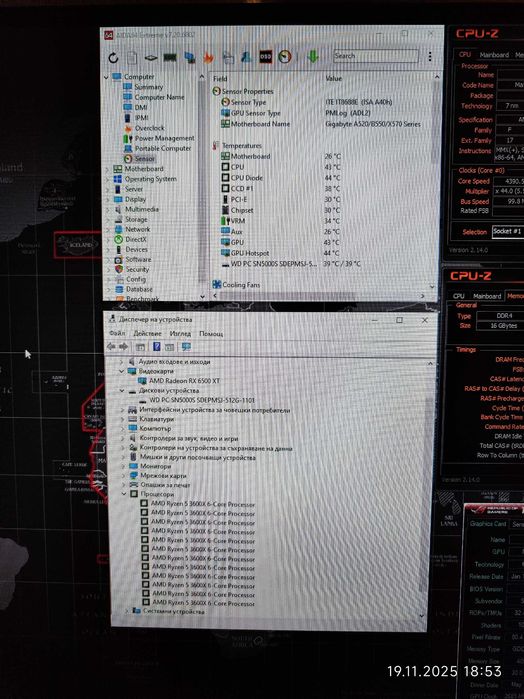Click the chip icon next to Report in AIDA64
This screenshot has width=524, height=699.
(x=151, y=58)
